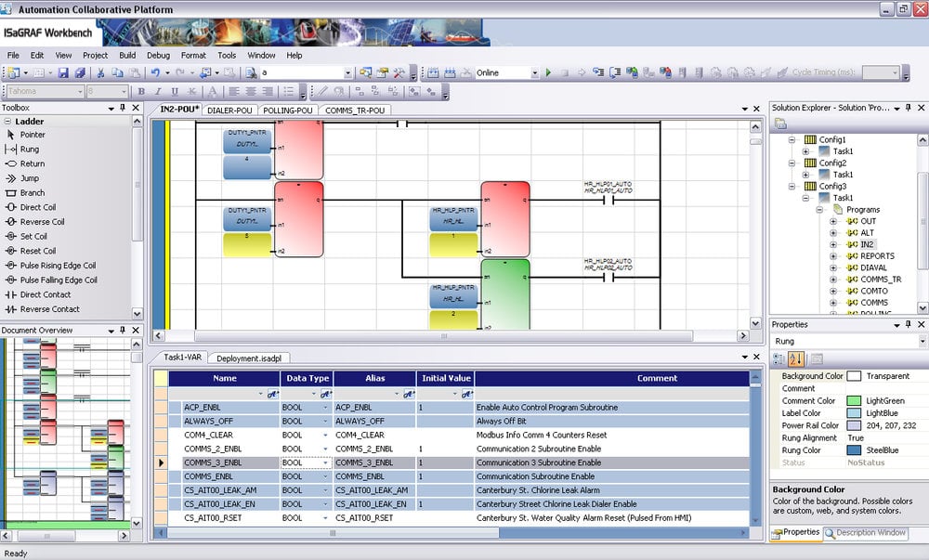Select the Direct Coil tool in Toolbox
Viewport: 929px width, 560px height.
click(x=37, y=208)
